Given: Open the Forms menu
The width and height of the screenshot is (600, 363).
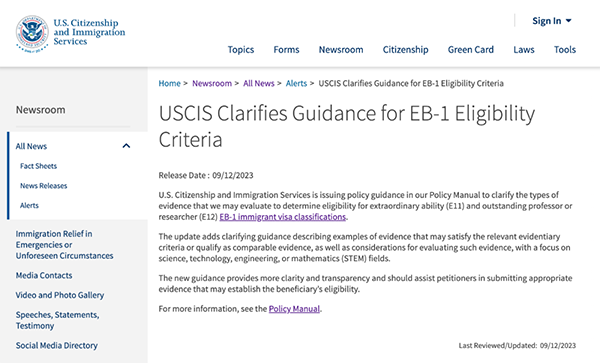Looking at the screenshot, I should (286, 49).
